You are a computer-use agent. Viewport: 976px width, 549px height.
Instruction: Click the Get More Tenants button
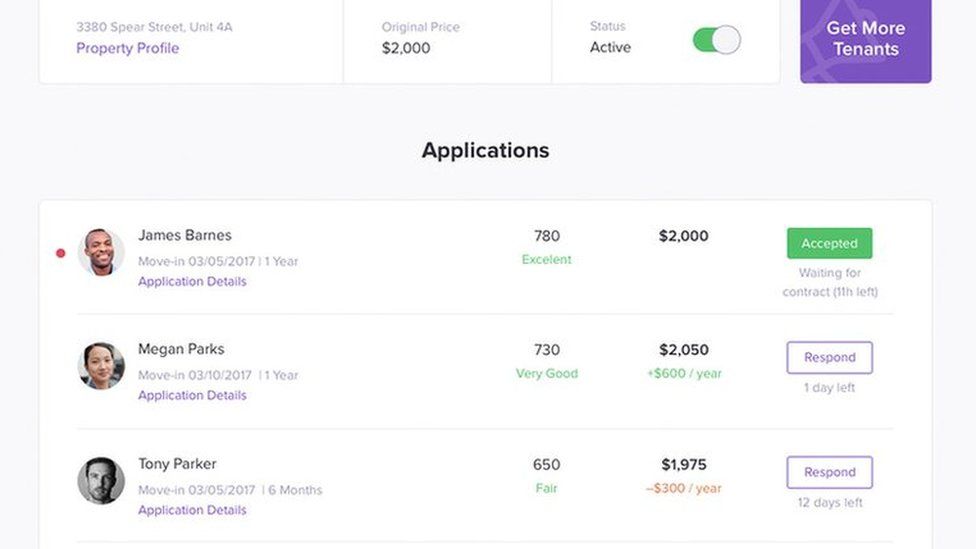pos(865,39)
